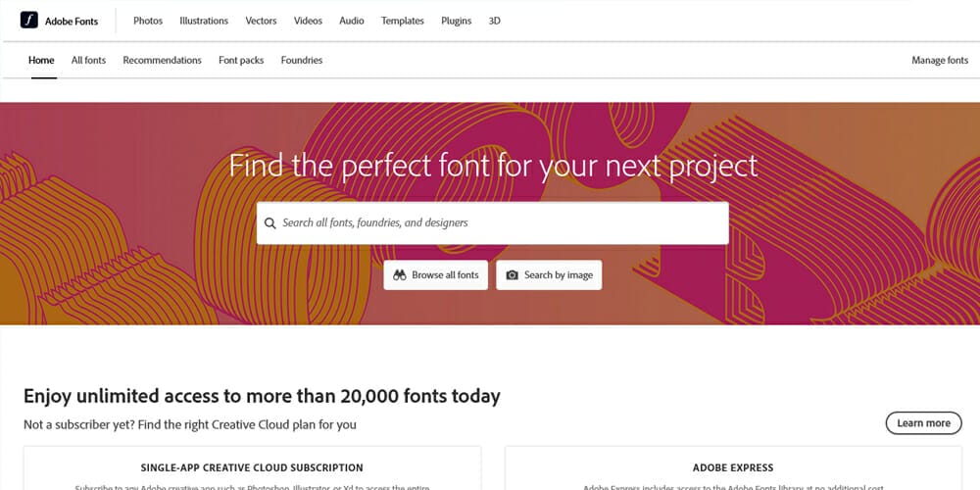
Task: Open Illustrations in the top navigation
Action: [x=204, y=21]
